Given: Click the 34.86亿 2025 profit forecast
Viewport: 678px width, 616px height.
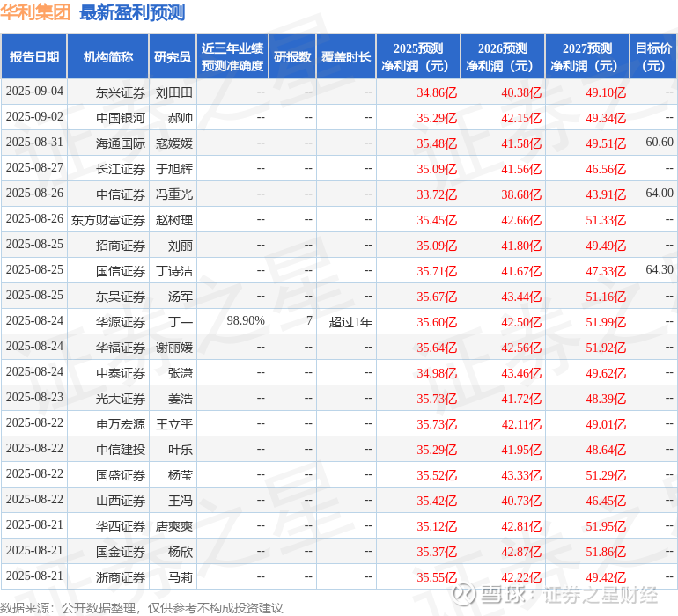Looking at the screenshot, I should (x=437, y=92).
